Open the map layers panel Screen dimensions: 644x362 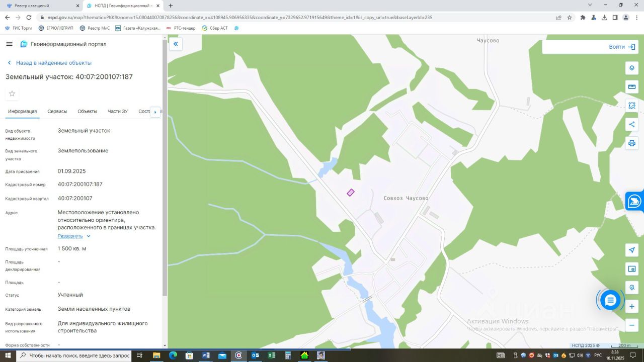tap(632, 68)
